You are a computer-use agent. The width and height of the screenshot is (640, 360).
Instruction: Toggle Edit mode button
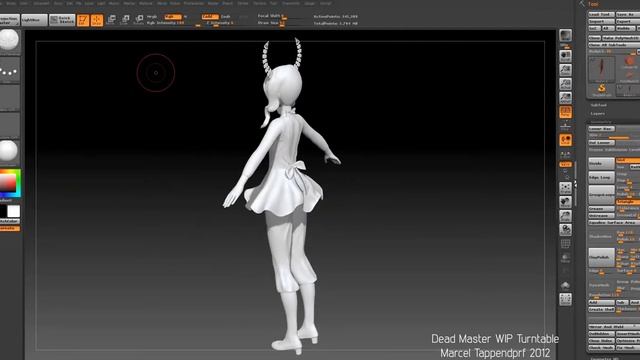[83, 20]
